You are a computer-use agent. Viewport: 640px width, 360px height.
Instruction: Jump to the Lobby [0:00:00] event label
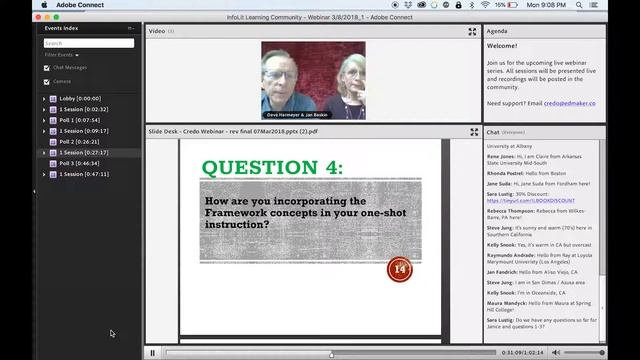pos(80,99)
